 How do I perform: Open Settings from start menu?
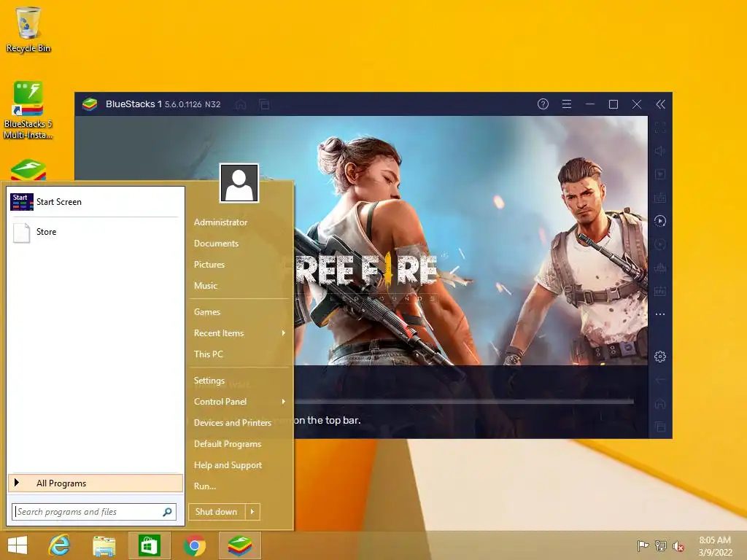point(209,381)
